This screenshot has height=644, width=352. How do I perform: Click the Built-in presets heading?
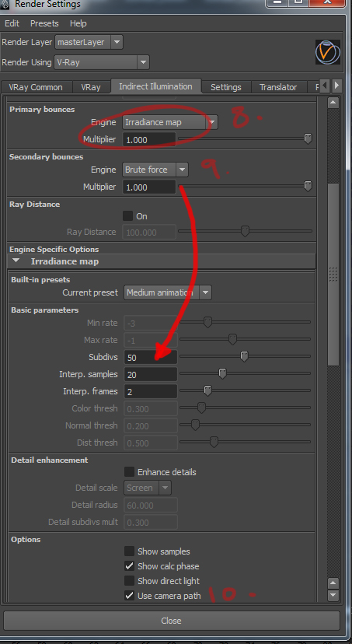click(x=40, y=280)
